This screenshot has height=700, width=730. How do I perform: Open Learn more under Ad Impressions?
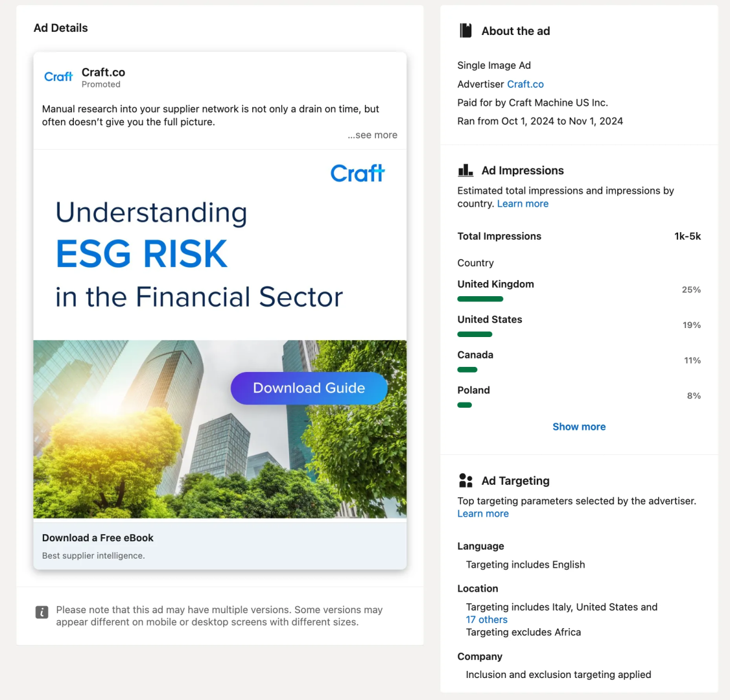(x=523, y=204)
